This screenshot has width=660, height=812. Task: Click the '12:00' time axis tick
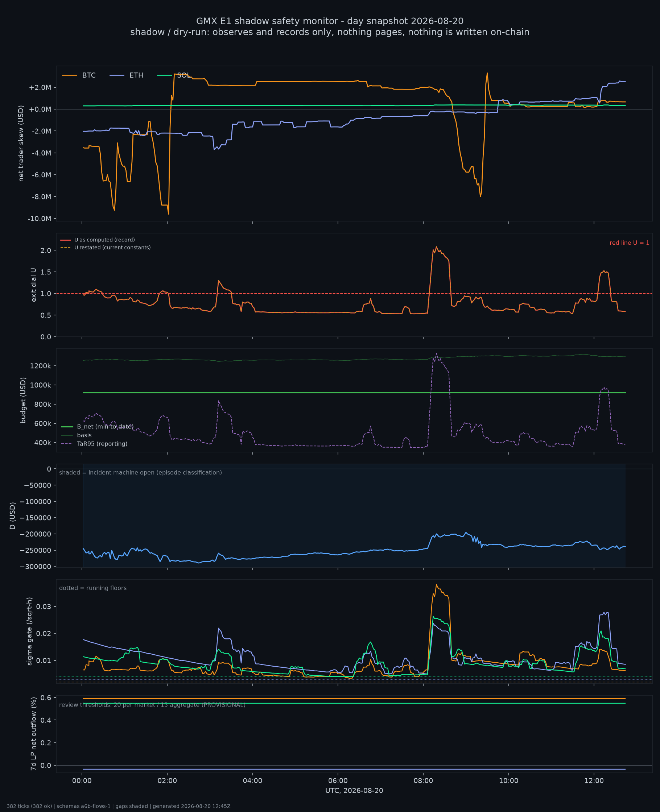click(x=594, y=781)
